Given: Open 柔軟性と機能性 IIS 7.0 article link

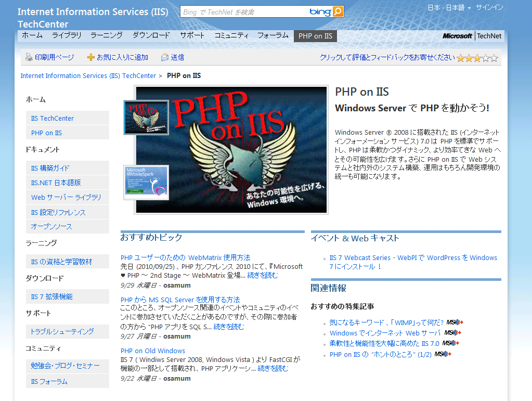Looking at the screenshot, I should point(384,344).
